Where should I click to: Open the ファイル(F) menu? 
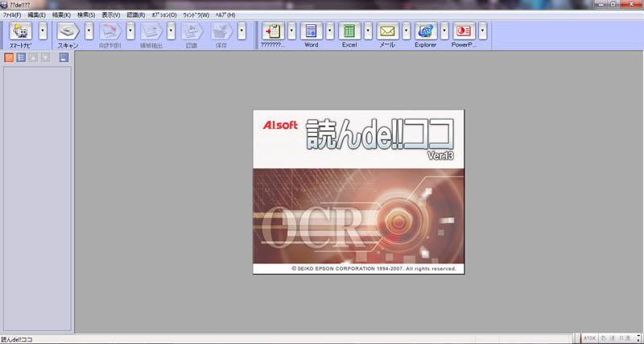pyautogui.click(x=12, y=15)
